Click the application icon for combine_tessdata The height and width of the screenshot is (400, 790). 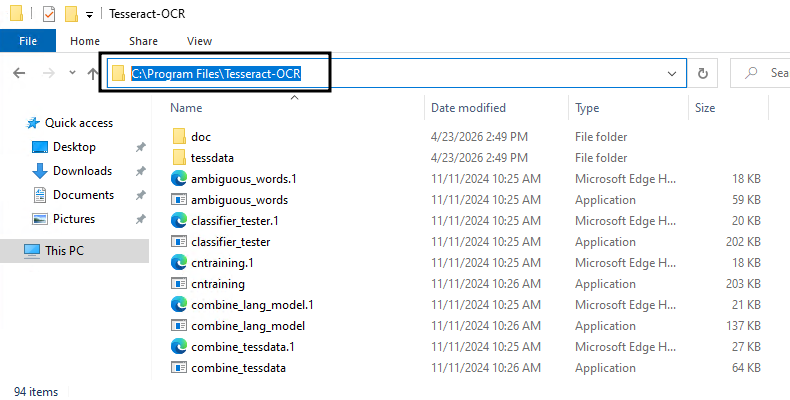(179, 368)
